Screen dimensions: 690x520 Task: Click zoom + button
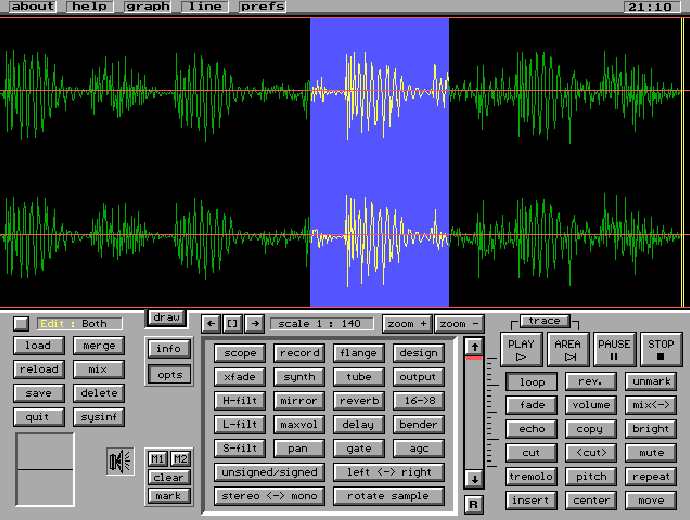(407, 324)
